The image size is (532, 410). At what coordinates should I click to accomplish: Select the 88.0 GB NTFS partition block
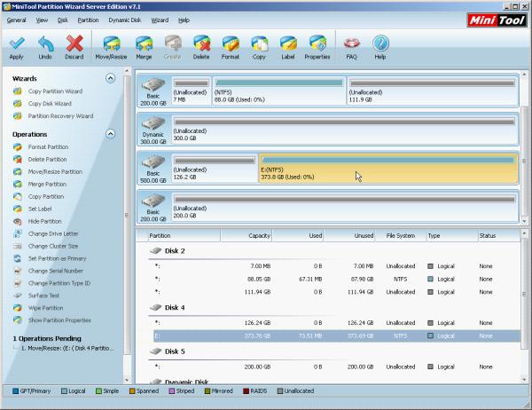click(279, 91)
